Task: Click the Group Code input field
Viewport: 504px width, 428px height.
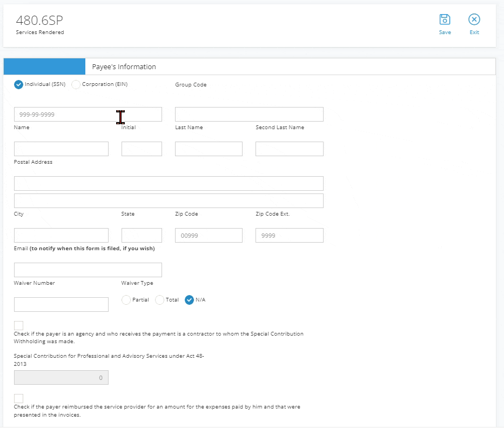Action: click(249, 115)
